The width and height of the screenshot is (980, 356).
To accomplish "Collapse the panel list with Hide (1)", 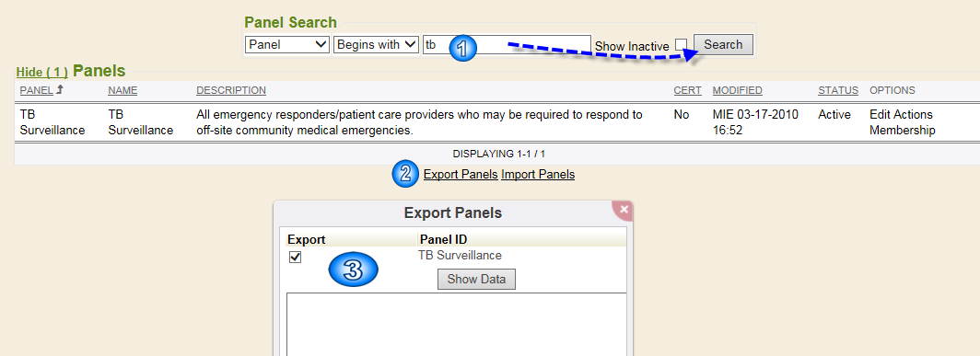I will coord(41,72).
